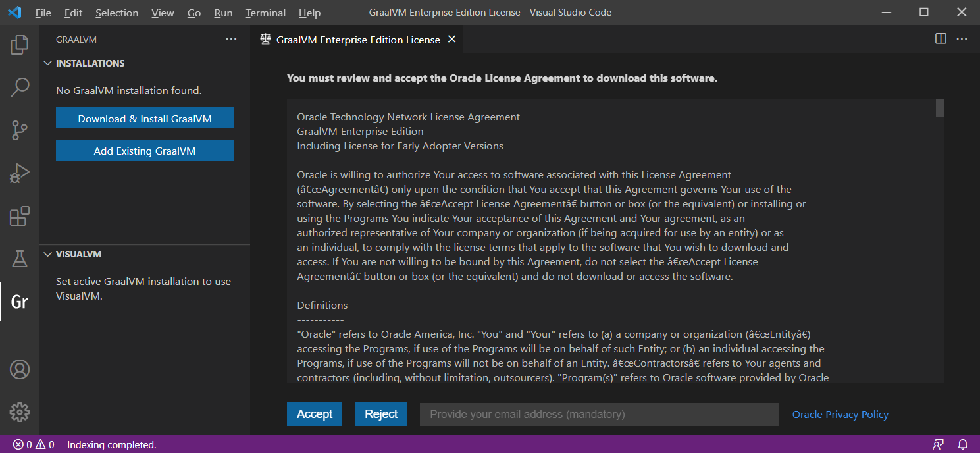
Task: Split the editor to the right
Action: click(x=941, y=39)
